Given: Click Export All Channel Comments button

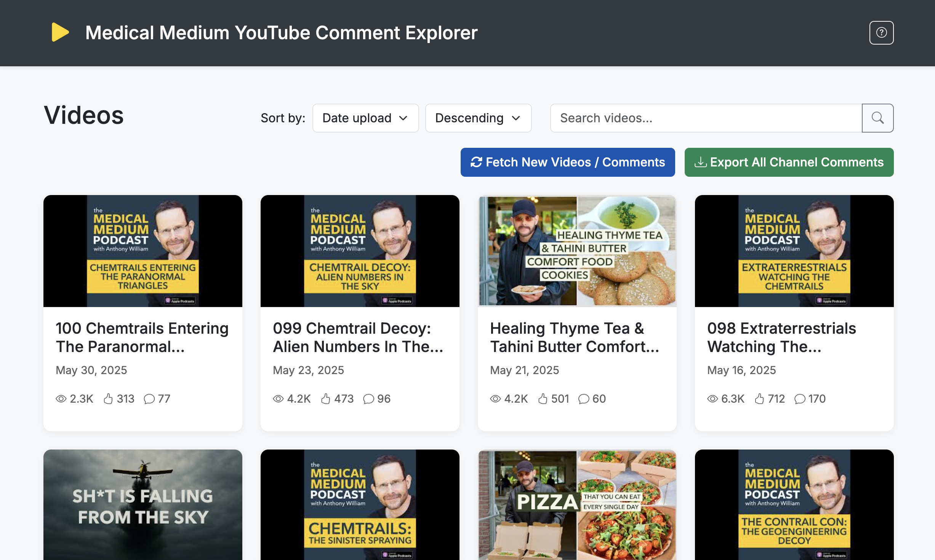Looking at the screenshot, I should [789, 162].
